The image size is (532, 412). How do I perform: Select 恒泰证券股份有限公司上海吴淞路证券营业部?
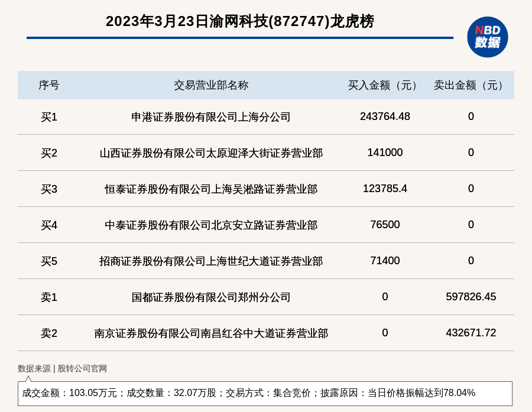point(211,189)
